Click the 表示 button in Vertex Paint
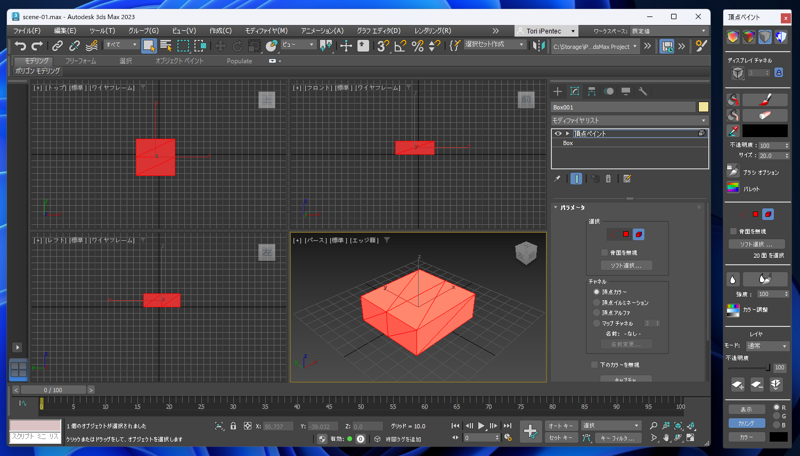The image size is (800, 456). [746, 409]
